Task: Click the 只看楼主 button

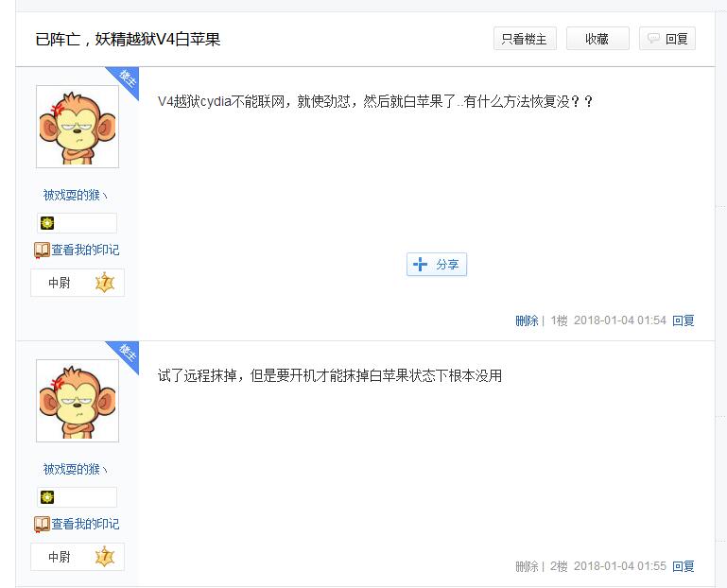Action: click(525, 39)
